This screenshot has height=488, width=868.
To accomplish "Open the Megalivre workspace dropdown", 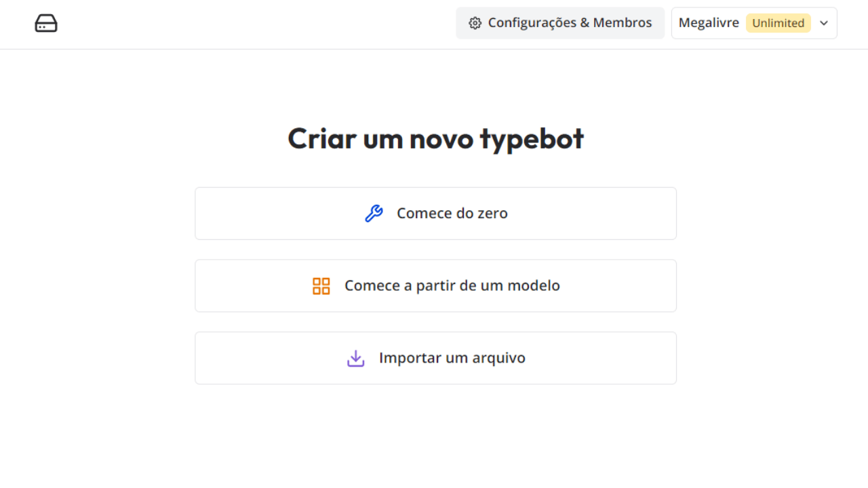I will pyautogui.click(x=754, y=23).
